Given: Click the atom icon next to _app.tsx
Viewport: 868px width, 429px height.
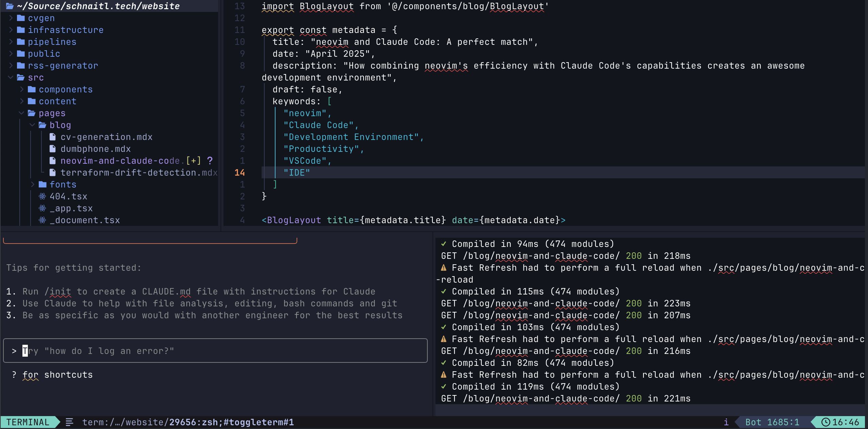Looking at the screenshot, I should 42,208.
